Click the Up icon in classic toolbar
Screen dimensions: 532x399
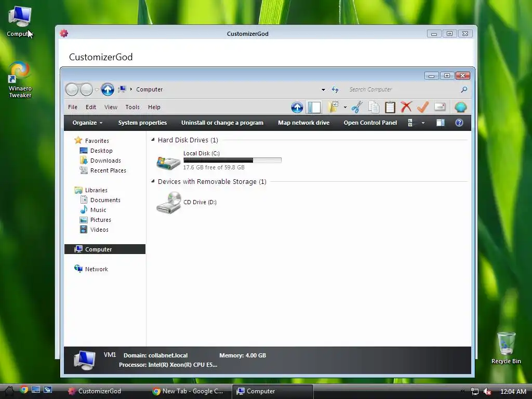pos(297,107)
